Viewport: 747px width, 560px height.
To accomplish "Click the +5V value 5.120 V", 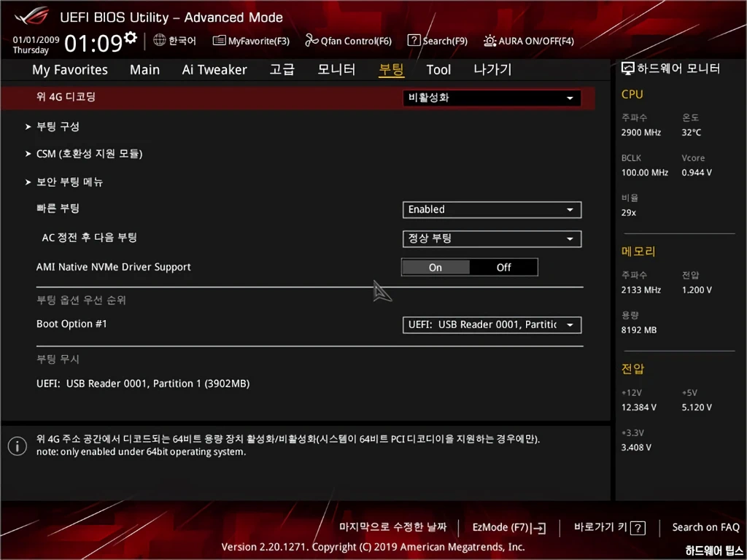I will click(697, 408).
